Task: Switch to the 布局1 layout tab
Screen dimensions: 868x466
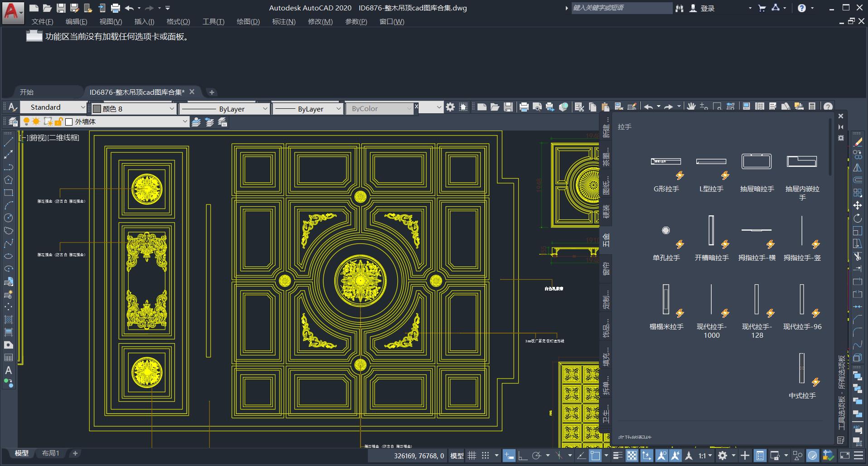Action: pyautogui.click(x=50, y=453)
